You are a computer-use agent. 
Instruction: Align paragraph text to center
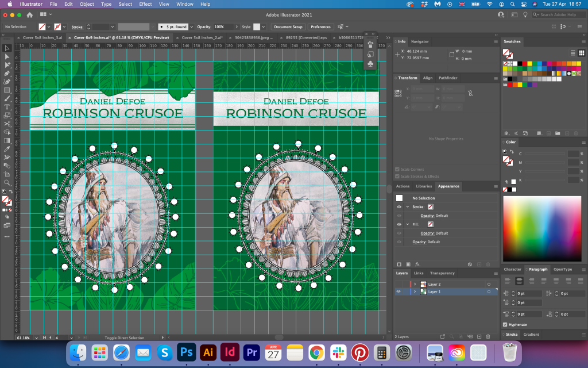tap(519, 281)
